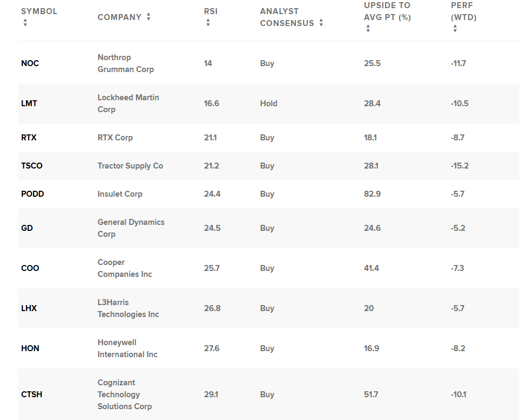Screen dimensions: 522x420
Task: Click General Dynamics Corp company name
Action: pos(131,228)
